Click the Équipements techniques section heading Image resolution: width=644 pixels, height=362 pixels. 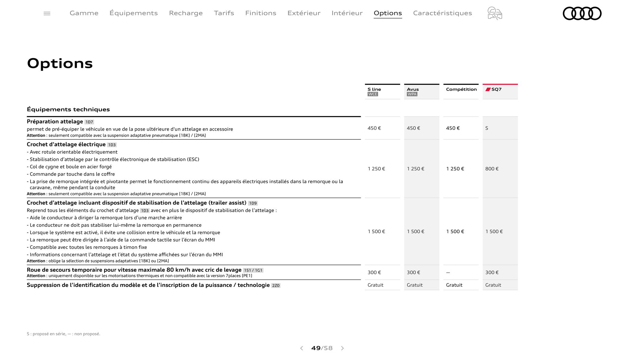pos(68,109)
